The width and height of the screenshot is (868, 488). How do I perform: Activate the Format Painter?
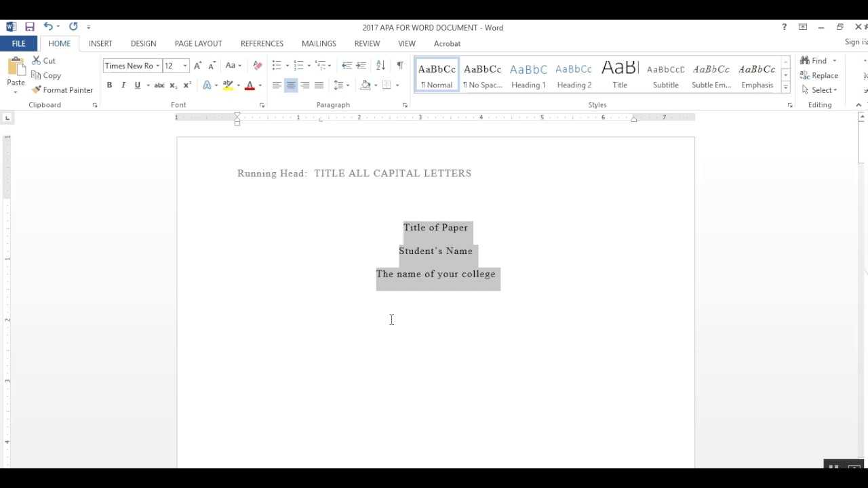point(62,90)
